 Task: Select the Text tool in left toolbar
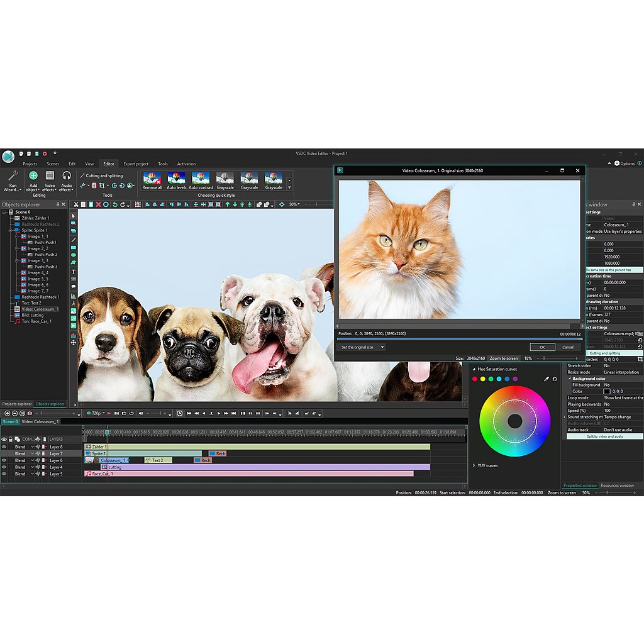74,272
